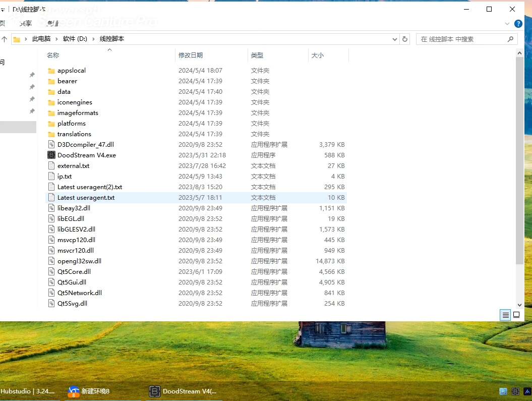Screen dimensions: 532x401
Task: Open DoodStream V4 from the taskbar
Action: [183, 391]
